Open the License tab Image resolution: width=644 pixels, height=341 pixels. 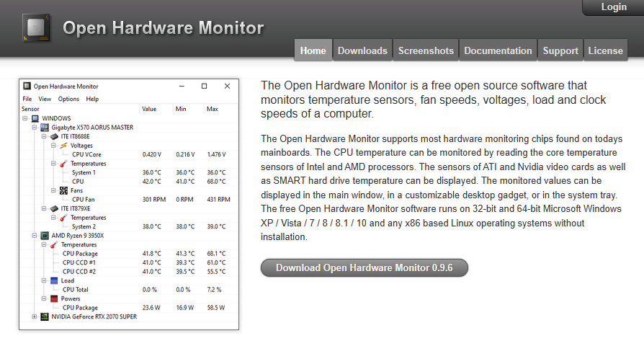coord(605,50)
